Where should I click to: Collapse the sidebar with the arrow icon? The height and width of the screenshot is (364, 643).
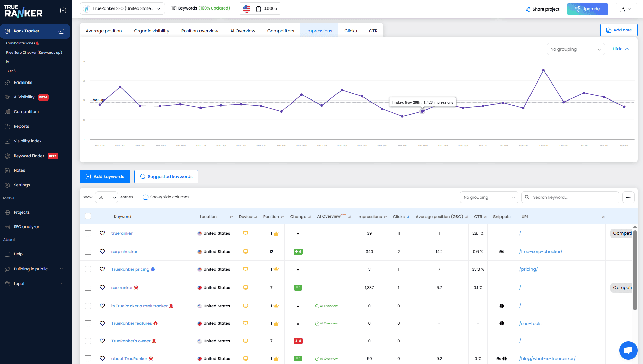tap(63, 11)
